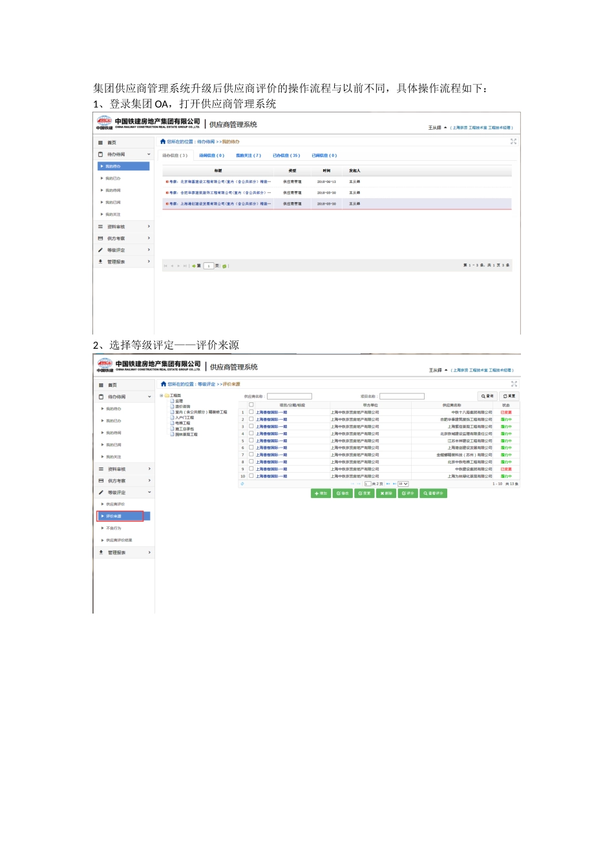
Task: Click 管理报表 download icon in second screenshot sidebar
Action: click(101, 552)
